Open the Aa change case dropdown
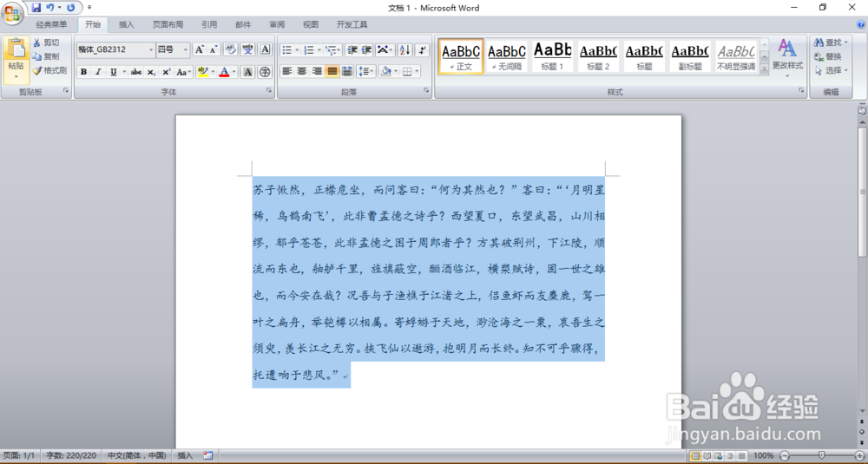The image size is (868, 464). 184,72
